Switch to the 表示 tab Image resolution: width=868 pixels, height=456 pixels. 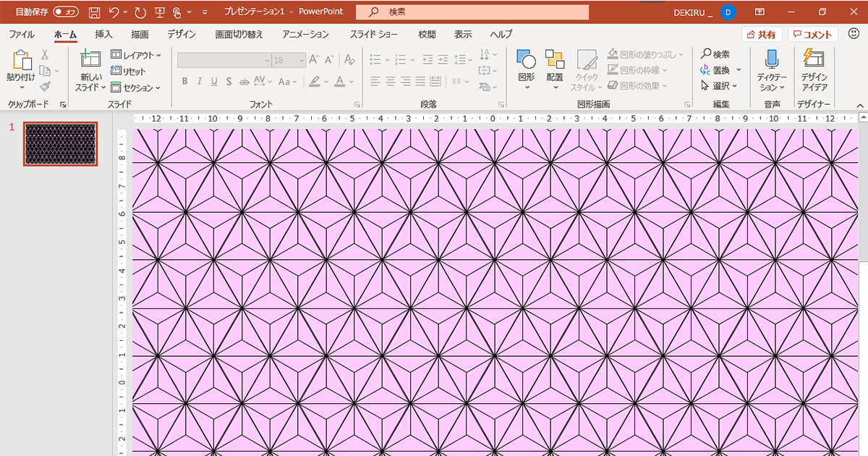[463, 34]
